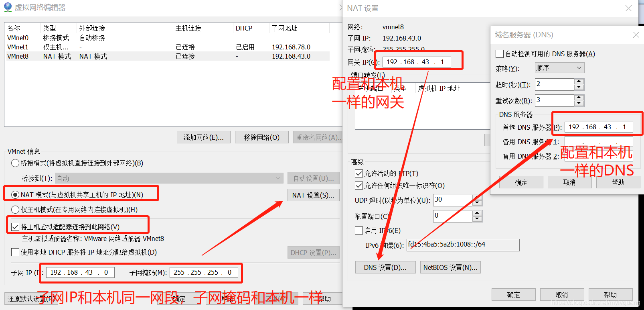Viewport: 644px width, 310px height.
Task: Close the NAT 设置 dialog
Action: coord(628,8)
